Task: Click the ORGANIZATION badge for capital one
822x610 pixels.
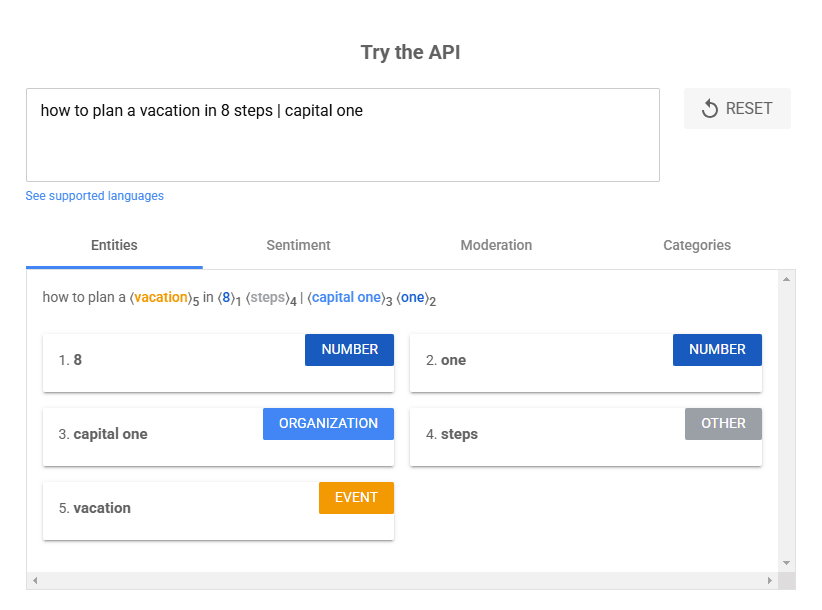Action: pos(328,424)
